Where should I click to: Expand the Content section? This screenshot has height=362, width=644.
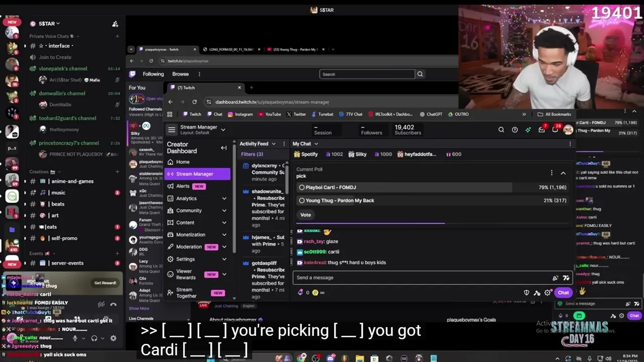pyautogui.click(x=224, y=223)
